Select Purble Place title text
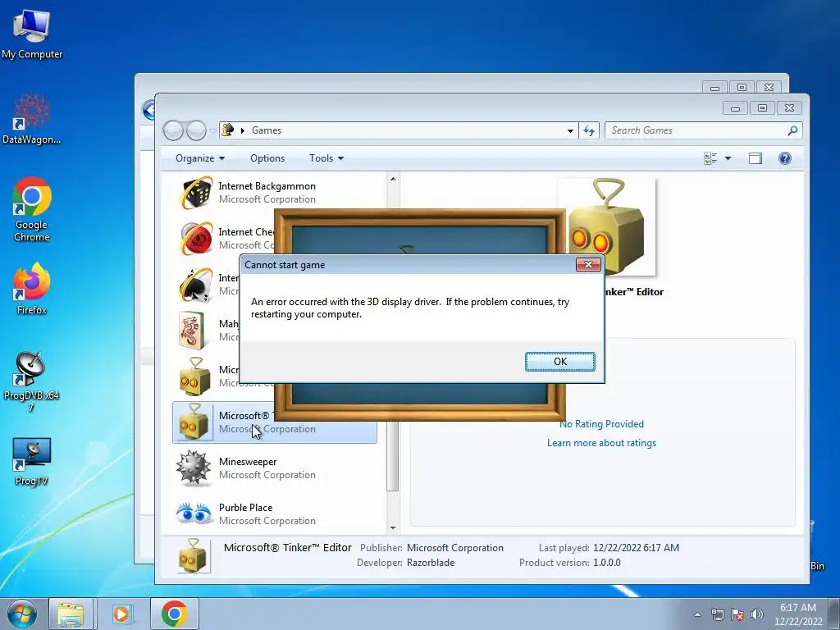Image resolution: width=840 pixels, height=630 pixels. click(245, 507)
